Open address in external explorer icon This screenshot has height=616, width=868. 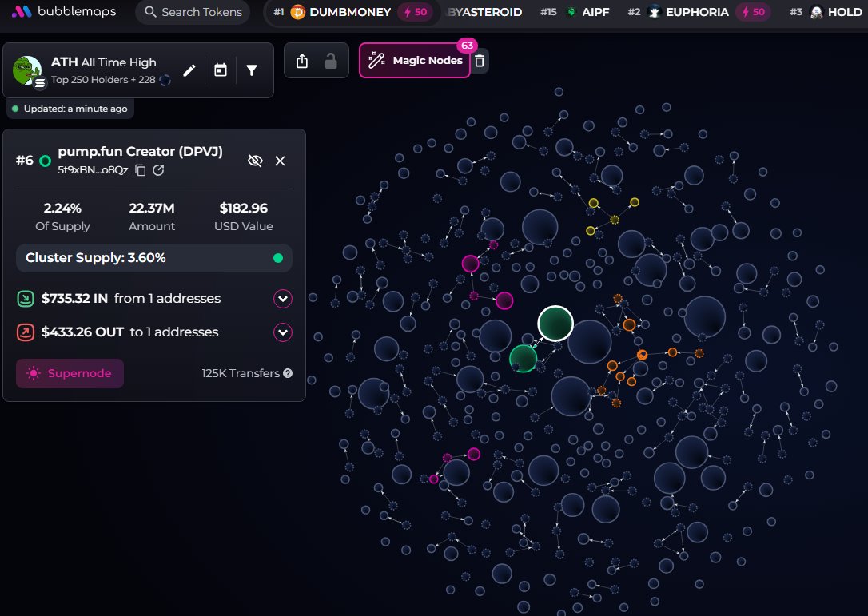tap(158, 169)
